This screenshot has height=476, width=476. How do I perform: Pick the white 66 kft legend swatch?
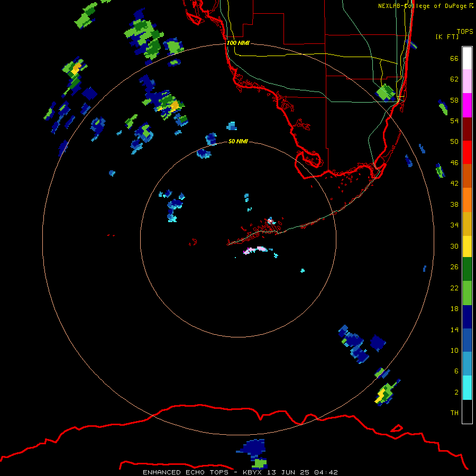point(467,58)
